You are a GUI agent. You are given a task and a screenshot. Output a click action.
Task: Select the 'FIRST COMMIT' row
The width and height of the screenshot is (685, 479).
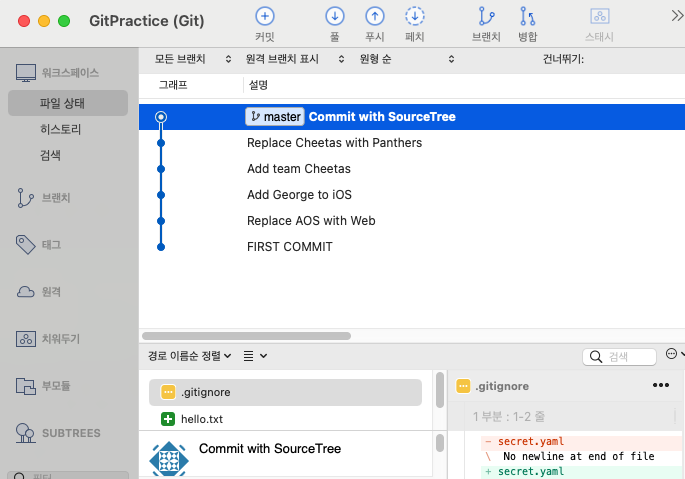pos(412,247)
